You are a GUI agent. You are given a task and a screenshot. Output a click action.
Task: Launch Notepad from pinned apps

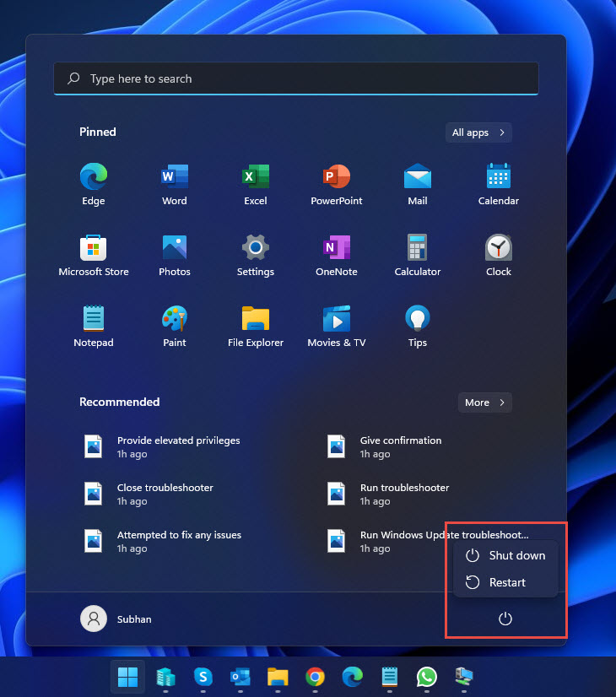[94, 327]
